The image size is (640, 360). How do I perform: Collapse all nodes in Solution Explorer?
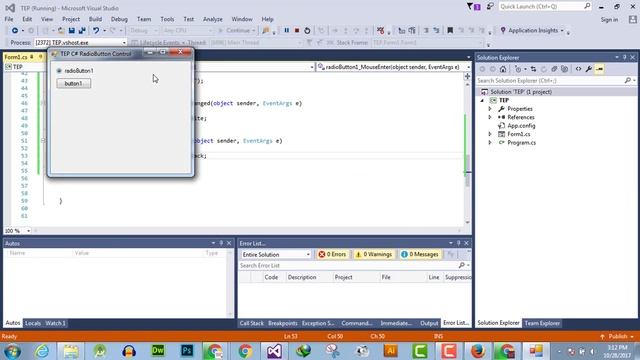tap(554, 69)
